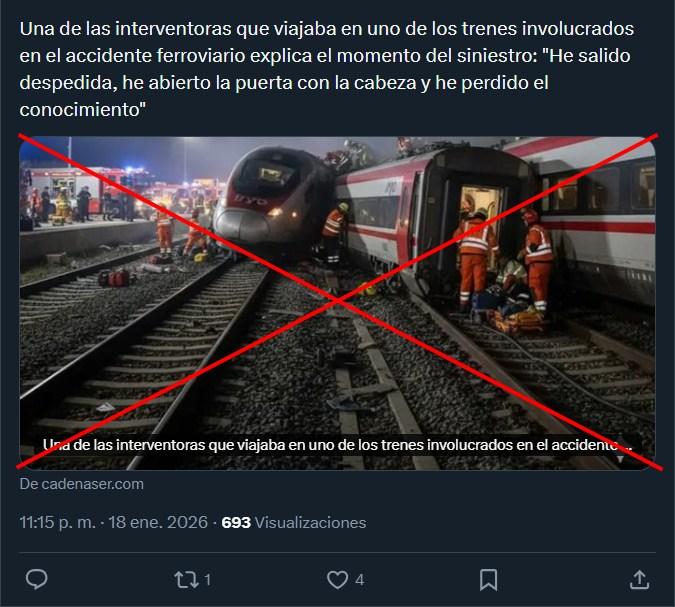Click the tweet text beginning 'Una de las interventoras'
675x607 pixels.
[x=327, y=69]
